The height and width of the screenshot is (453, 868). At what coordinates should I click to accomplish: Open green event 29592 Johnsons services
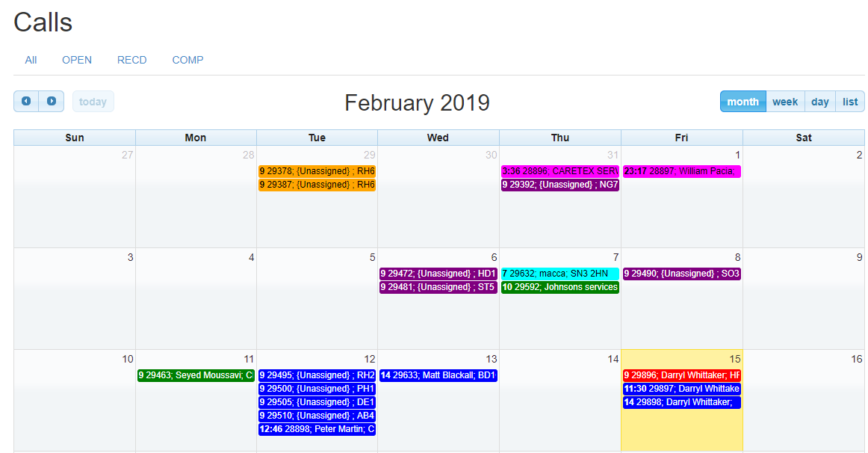[x=559, y=287]
